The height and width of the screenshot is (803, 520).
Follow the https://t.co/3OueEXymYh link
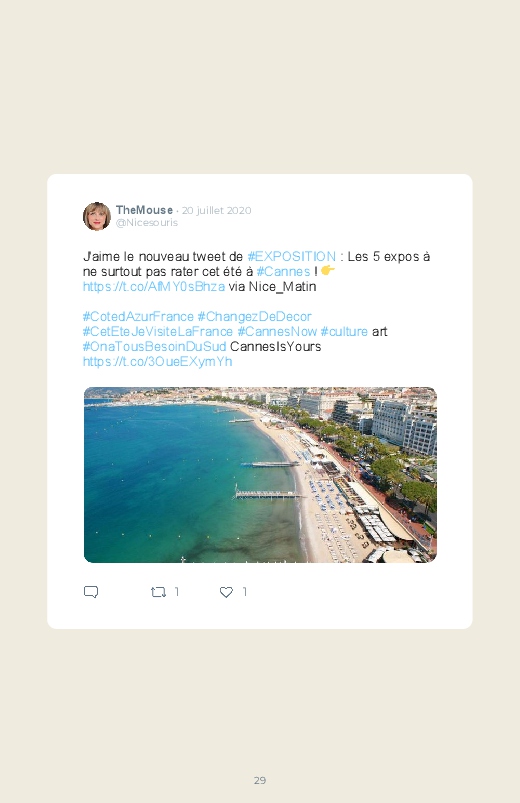[x=157, y=362]
